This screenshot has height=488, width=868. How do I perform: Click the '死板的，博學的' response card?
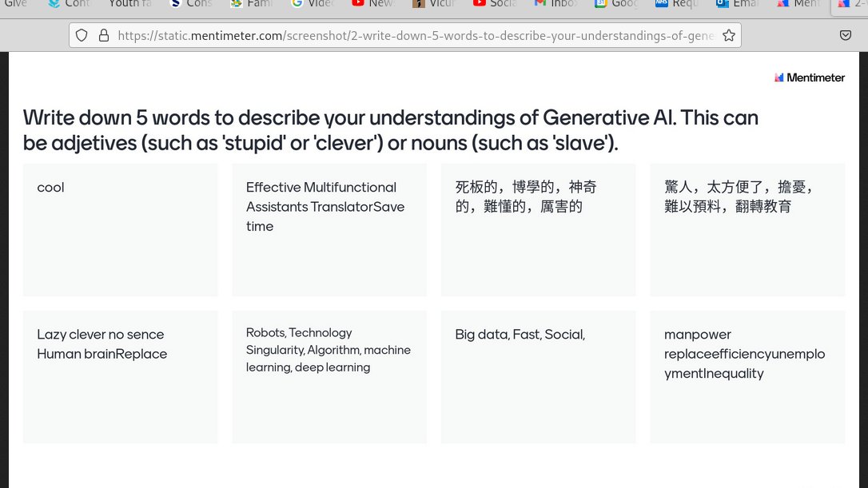(538, 229)
